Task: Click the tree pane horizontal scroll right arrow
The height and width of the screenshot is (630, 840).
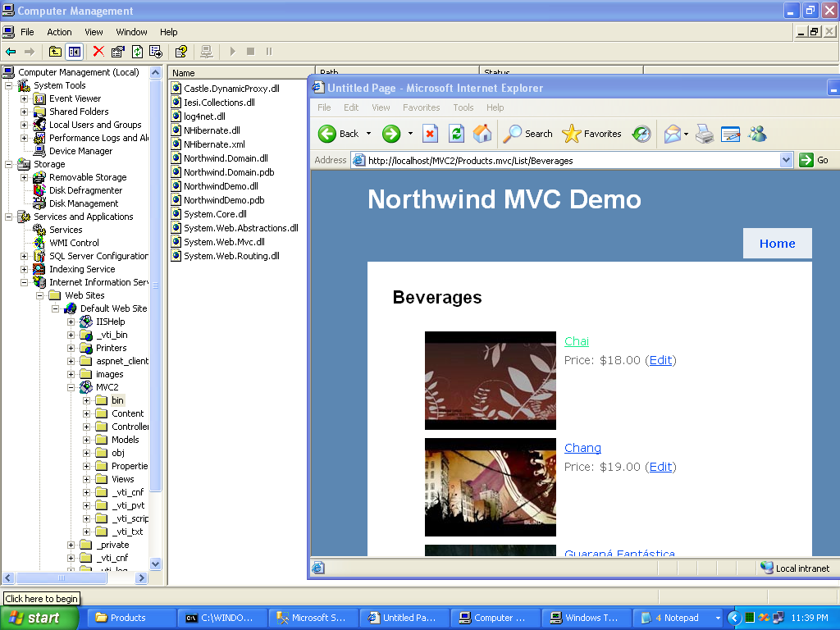Action: pos(141,578)
